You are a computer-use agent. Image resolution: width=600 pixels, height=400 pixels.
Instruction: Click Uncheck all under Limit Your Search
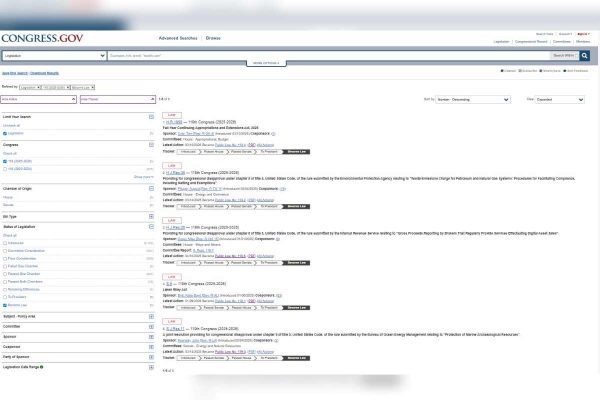[11, 126]
